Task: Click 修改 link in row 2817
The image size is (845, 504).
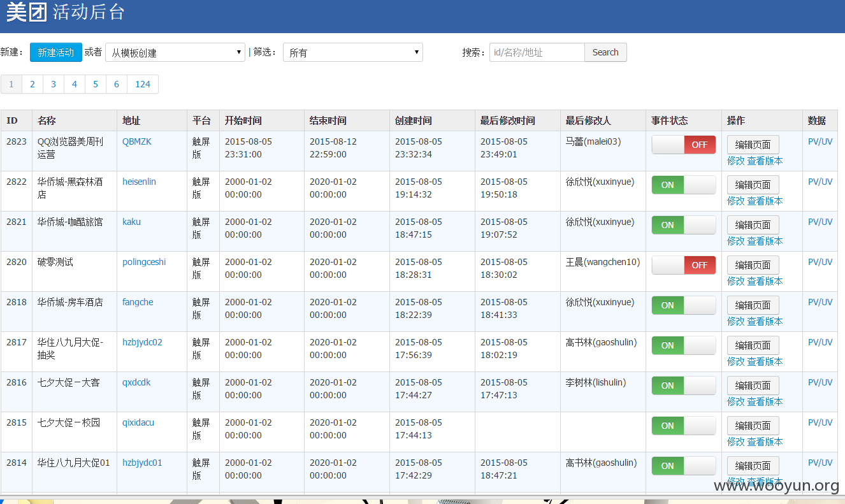Action: (736, 361)
